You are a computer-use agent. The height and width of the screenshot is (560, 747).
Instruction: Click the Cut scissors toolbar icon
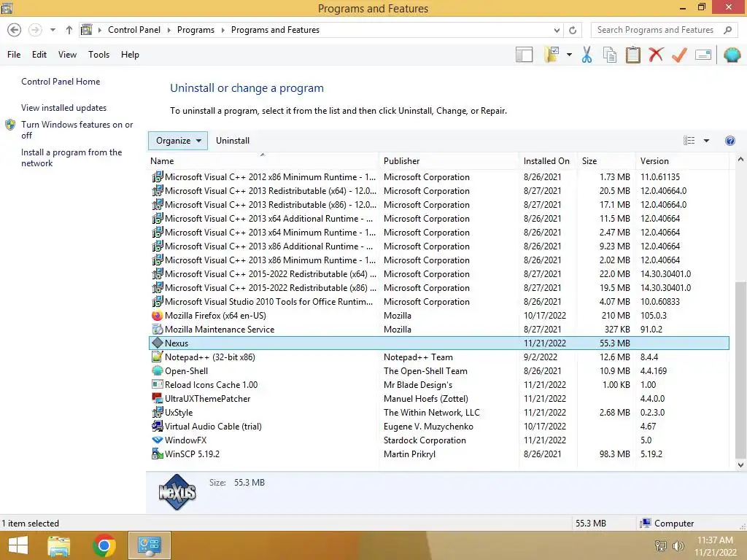[x=587, y=55]
